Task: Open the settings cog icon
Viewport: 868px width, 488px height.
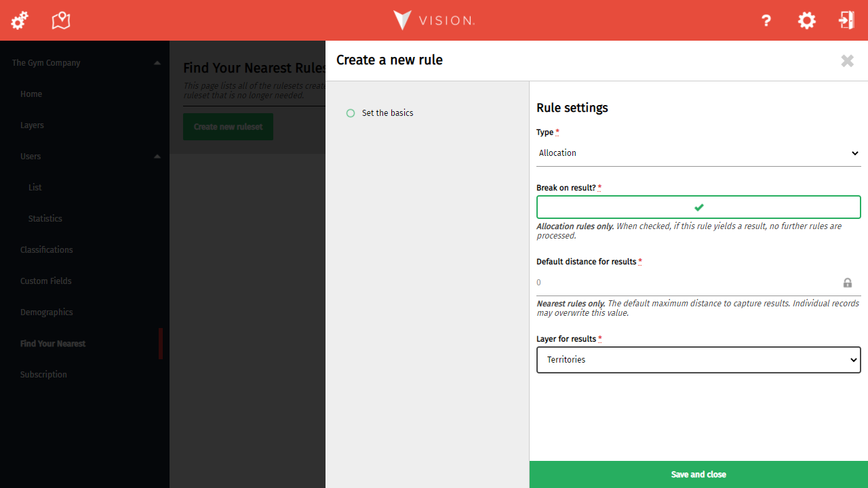Action: pos(806,20)
